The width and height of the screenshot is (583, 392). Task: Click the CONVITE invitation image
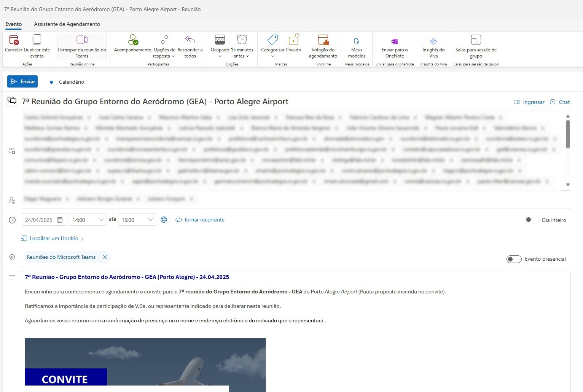145,365
